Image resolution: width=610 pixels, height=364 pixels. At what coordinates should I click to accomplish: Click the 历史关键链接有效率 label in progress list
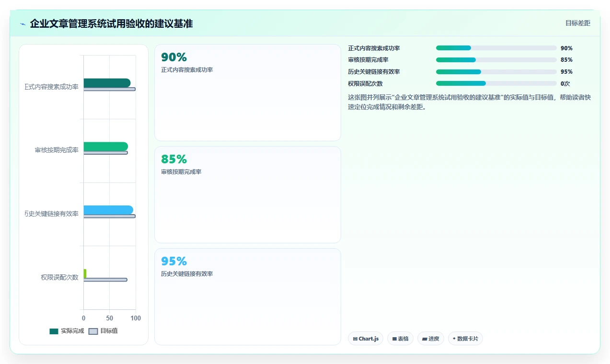[x=374, y=72]
